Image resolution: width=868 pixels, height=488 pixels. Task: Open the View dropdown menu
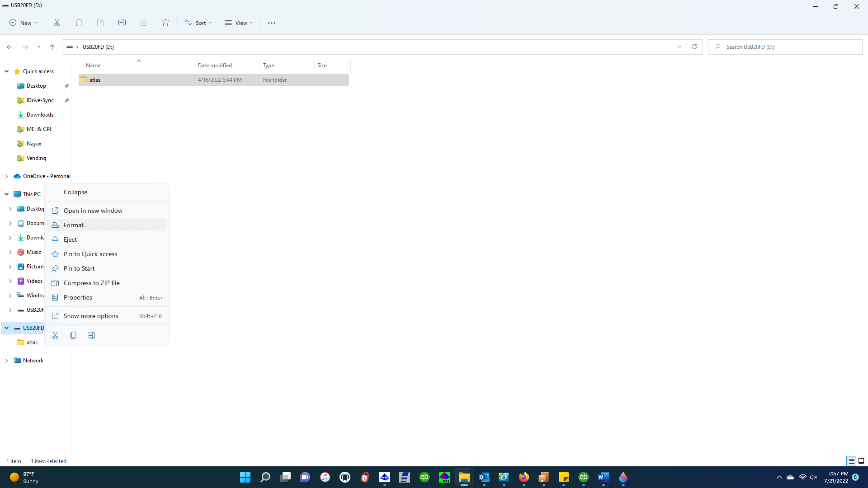pos(239,23)
